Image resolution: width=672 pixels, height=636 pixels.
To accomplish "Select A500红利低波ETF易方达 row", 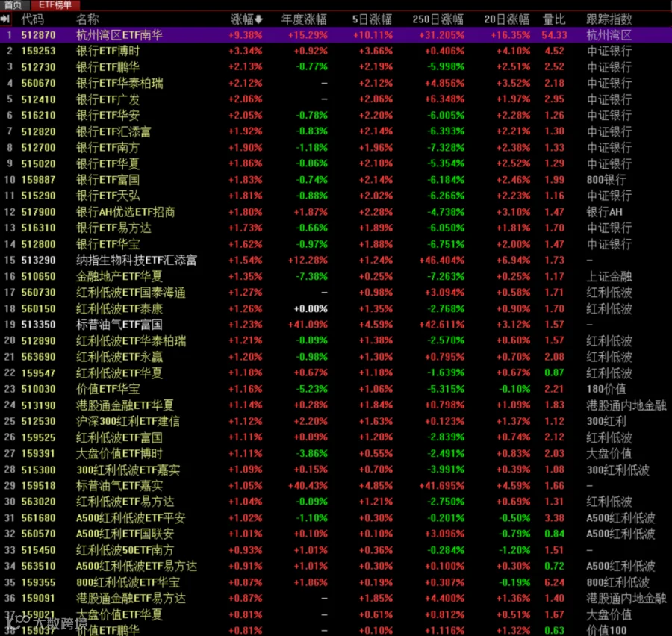I will tap(336, 566).
